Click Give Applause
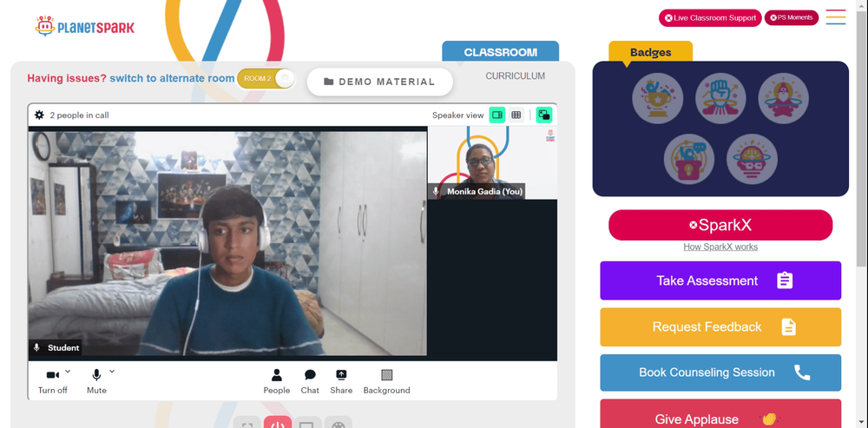The image size is (868, 428). [720, 414]
